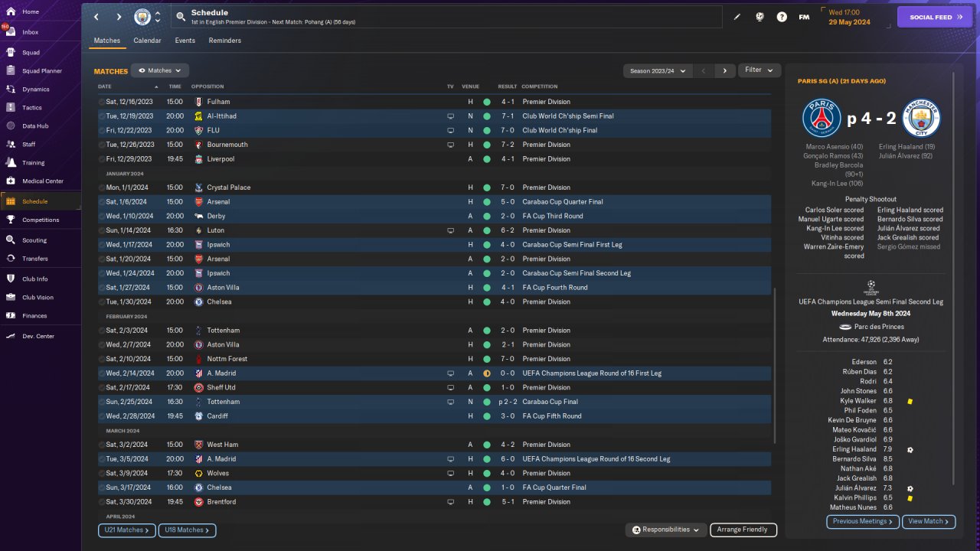Open the Matches view dropdown
Image resolution: width=980 pixels, height=551 pixels.
tap(160, 70)
